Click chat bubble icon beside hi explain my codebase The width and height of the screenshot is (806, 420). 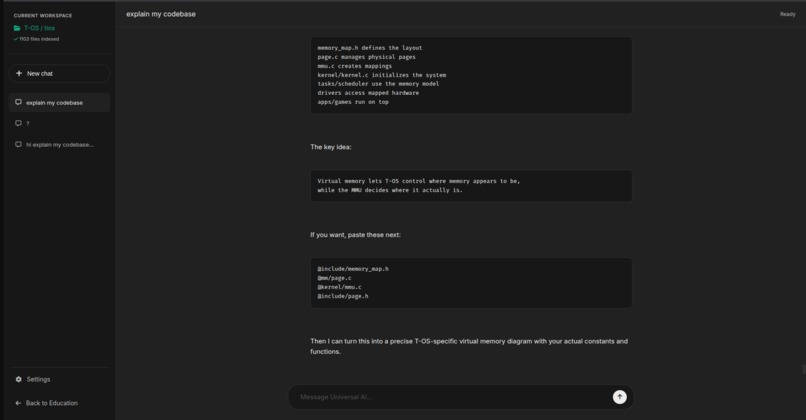tap(19, 144)
